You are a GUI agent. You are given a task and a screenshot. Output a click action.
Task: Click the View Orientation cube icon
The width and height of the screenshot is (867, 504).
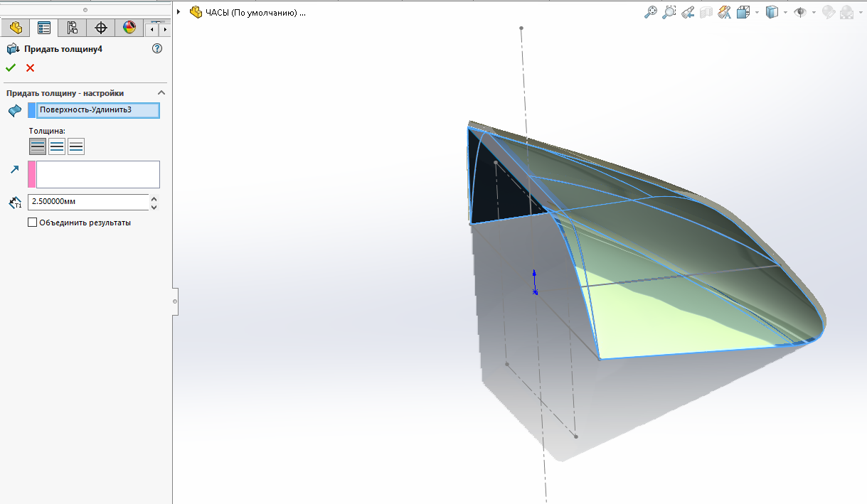point(743,12)
